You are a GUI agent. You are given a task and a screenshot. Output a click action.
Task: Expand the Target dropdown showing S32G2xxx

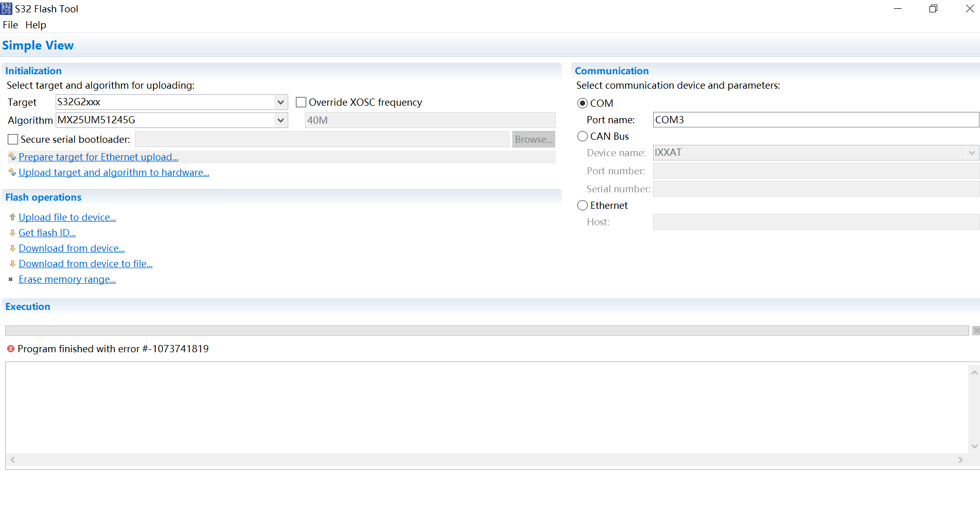click(280, 102)
